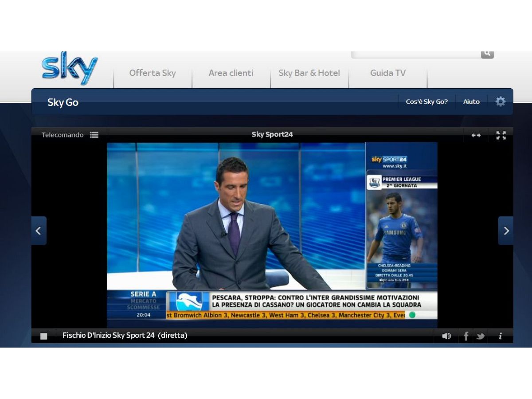This screenshot has height=399, width=532.
Task: Open the Offerta Sky menu
Action: pos(153,73)
